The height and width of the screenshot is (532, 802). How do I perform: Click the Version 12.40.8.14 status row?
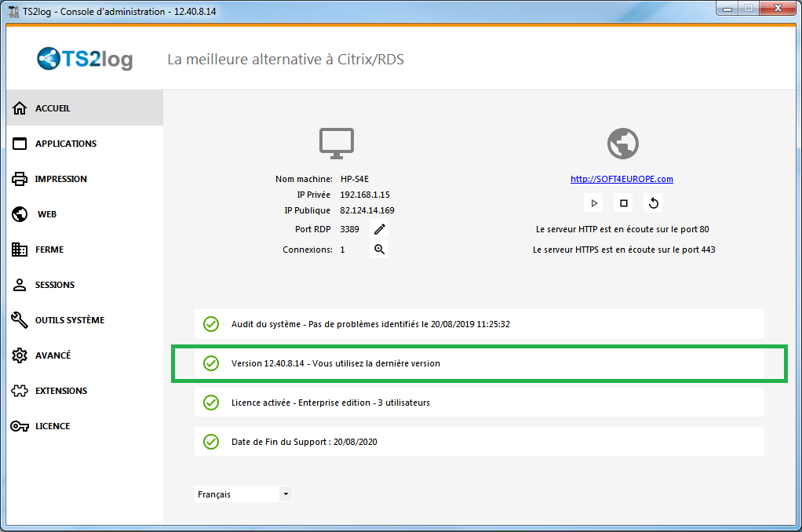479,363
